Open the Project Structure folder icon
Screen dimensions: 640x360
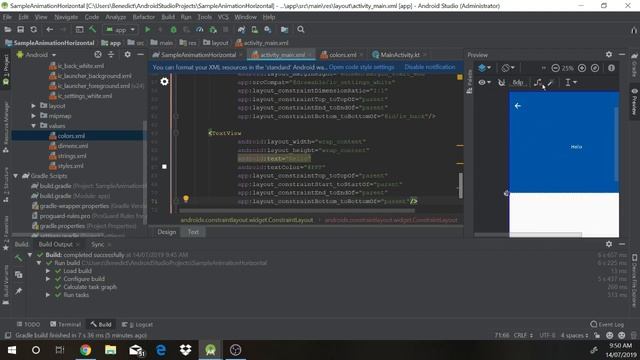tap(284, 29)
